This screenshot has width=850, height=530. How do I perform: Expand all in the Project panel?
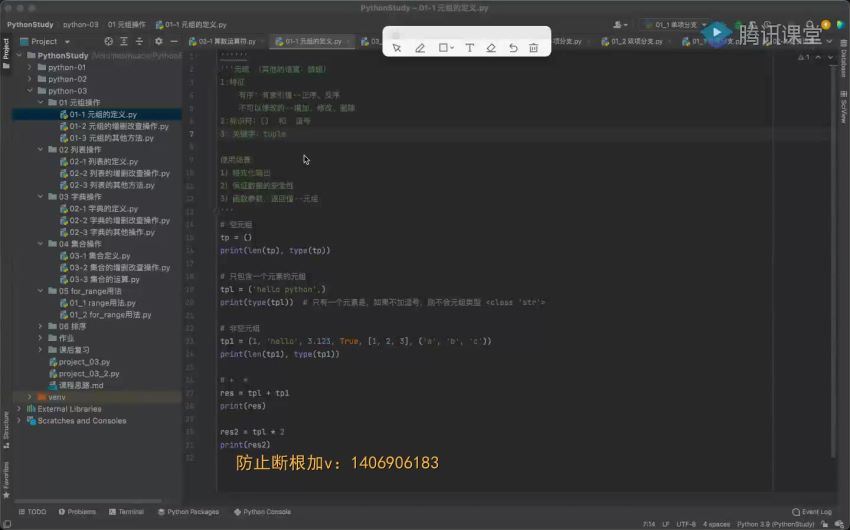coord(124,41)
